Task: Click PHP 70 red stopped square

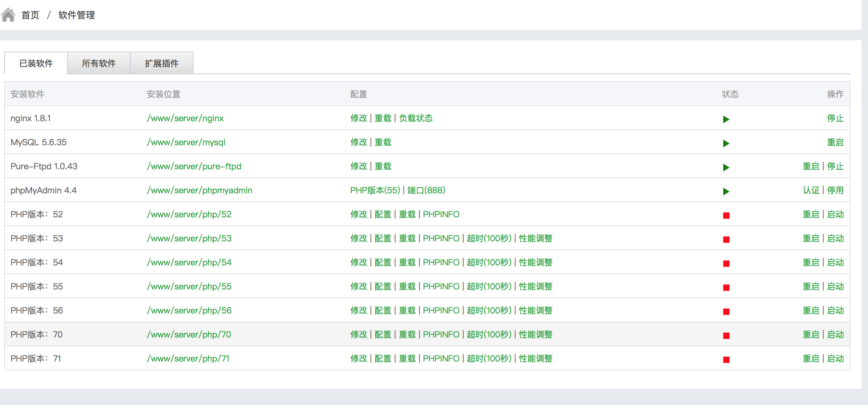Action: pyautogui.click(x=726, y=336)
